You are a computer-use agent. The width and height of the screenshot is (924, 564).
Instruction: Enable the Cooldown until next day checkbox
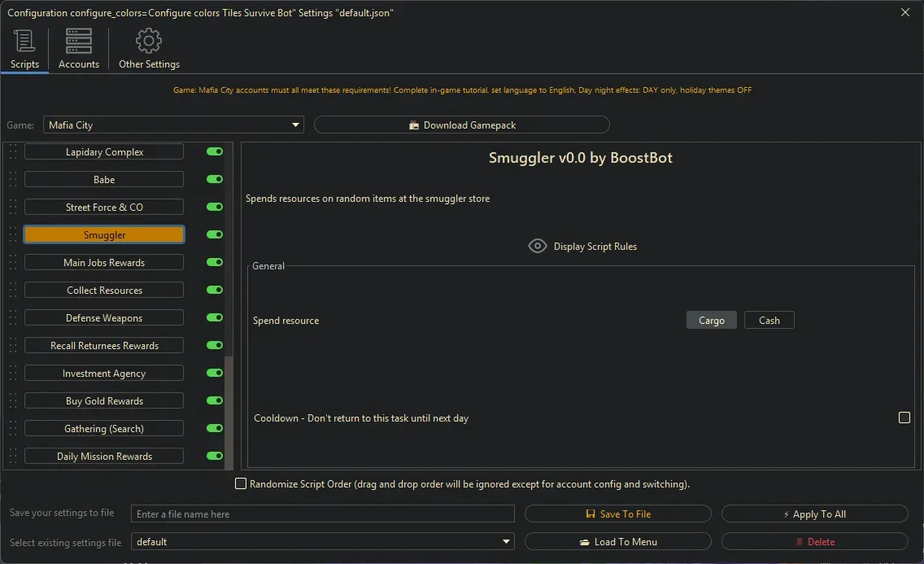(904, 418)
